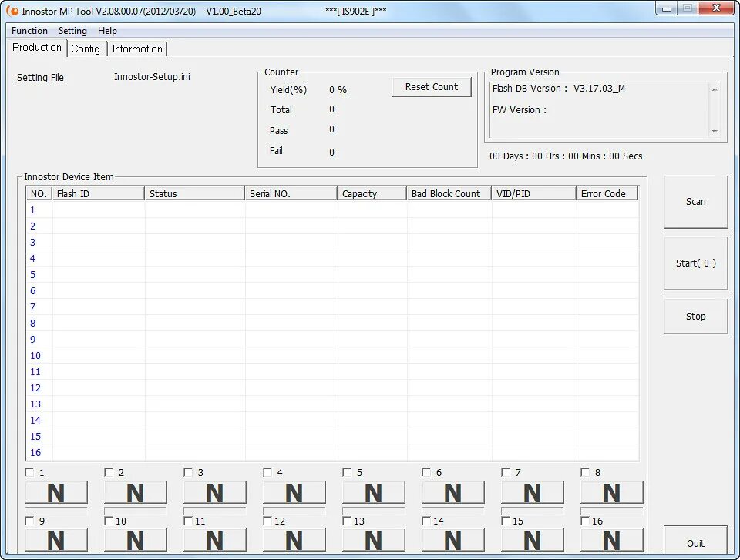Click the N status button for port 2

coord(136,493)
